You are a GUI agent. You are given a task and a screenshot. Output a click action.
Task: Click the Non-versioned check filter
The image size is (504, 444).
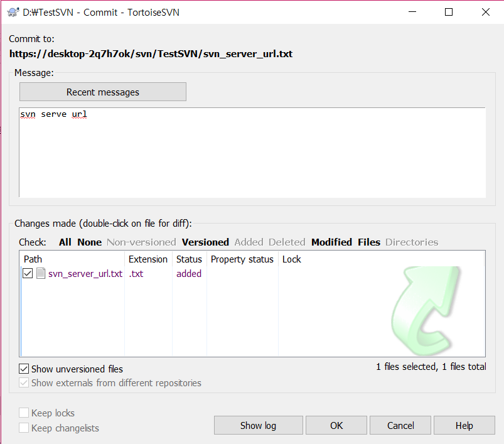point(141,242)
